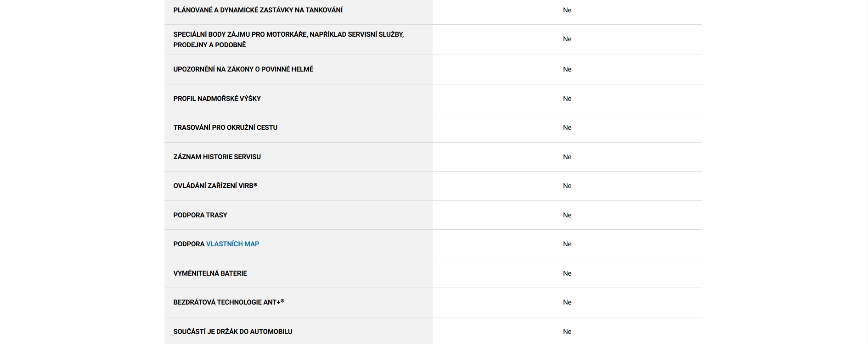The height and width of the screenshot is (344, 868).
Task: Click the Ovládání zařízení VIRB label
Action: coord(214,186)
